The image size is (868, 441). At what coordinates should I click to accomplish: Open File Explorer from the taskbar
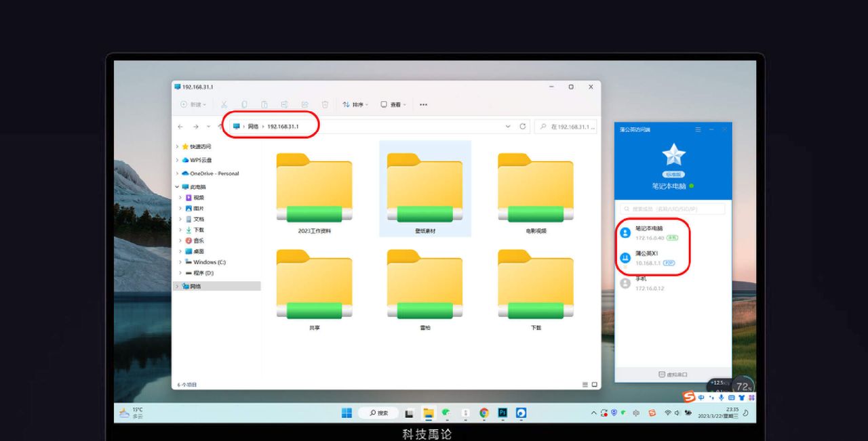429,413
